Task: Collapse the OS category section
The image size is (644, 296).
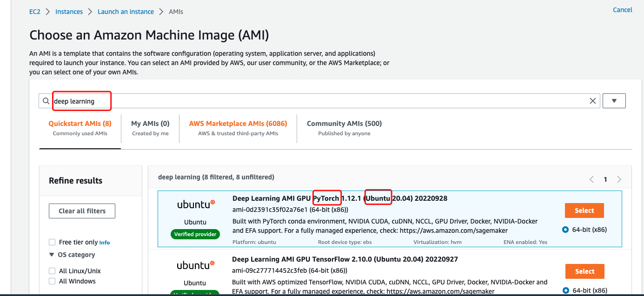Action: 52,255
